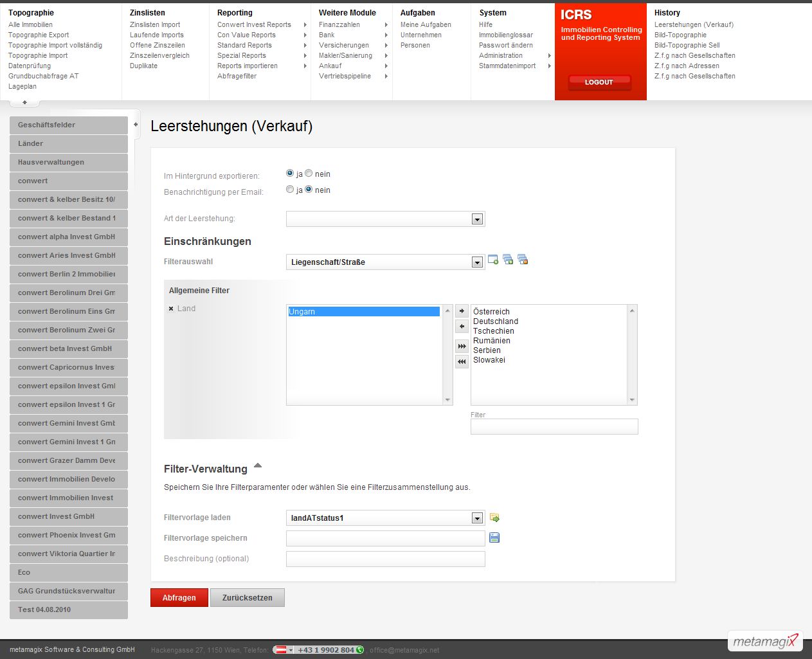Select conwert alpha Invest GmbH in sidebar
812x659 pixels.
tap(69, 237)
